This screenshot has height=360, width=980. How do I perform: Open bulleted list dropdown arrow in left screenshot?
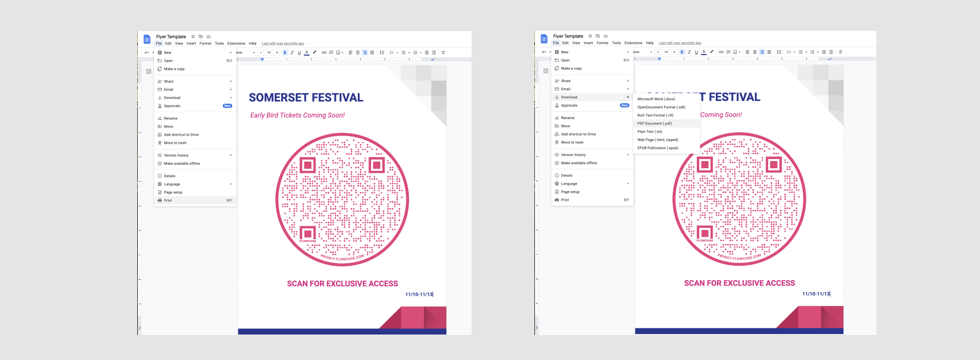pyautogui.click(x=409, y=53)
